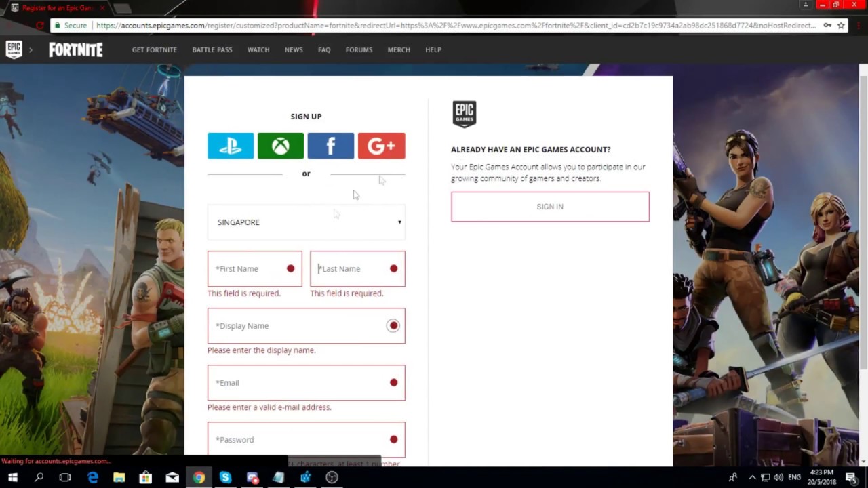868x488 pixels.
Task: Sign up with Facebook icon
Action: (x=331, y=146)
